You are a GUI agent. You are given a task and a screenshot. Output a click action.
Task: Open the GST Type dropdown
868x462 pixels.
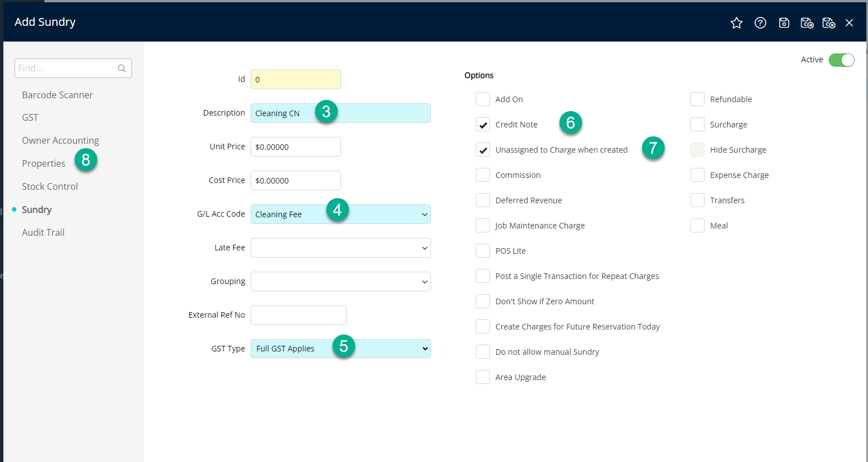tap(424, 349)
